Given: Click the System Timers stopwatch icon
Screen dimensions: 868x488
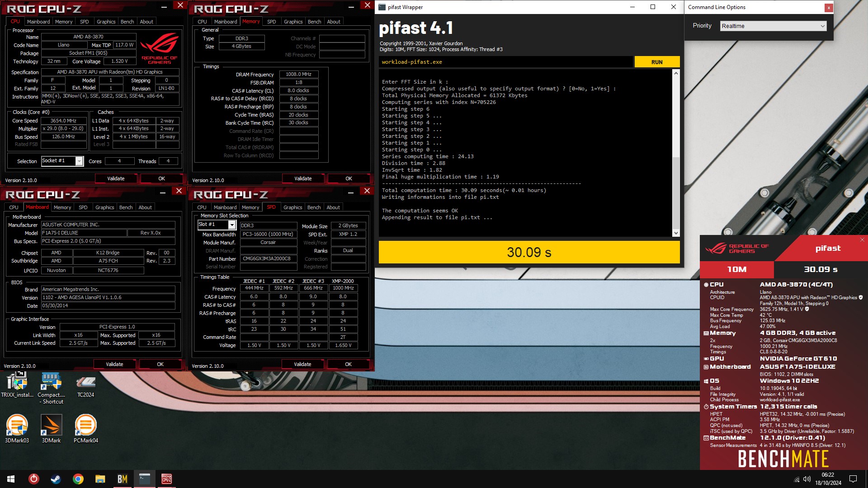Looking at the screenshot, I should (706, 407).
